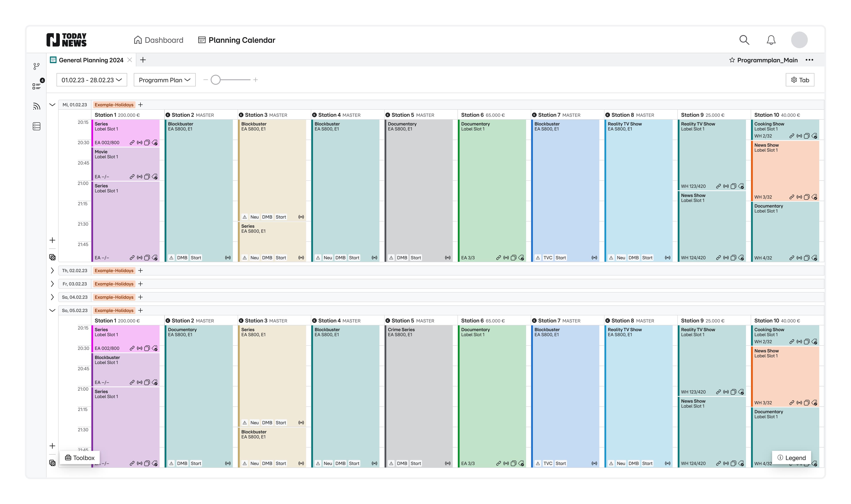Click the user avatar circle
This screenshot has height=504, width=851.
click(x=799, y=40)
